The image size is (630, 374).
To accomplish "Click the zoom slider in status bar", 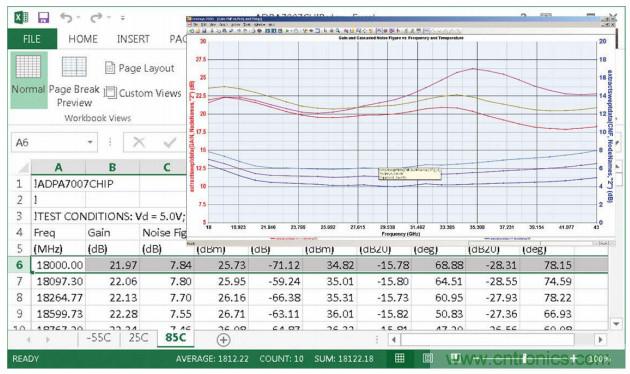I will pos(524,358).
